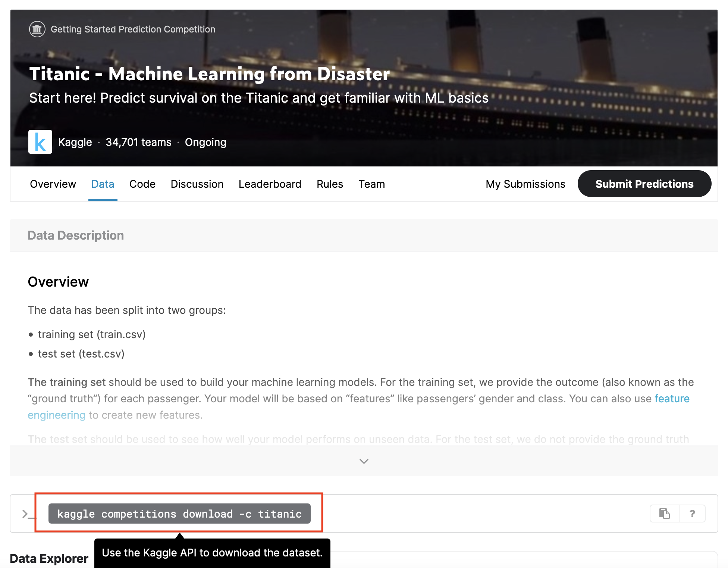Click the competition title heading
The image size is (728, 568).
[210, 74]
